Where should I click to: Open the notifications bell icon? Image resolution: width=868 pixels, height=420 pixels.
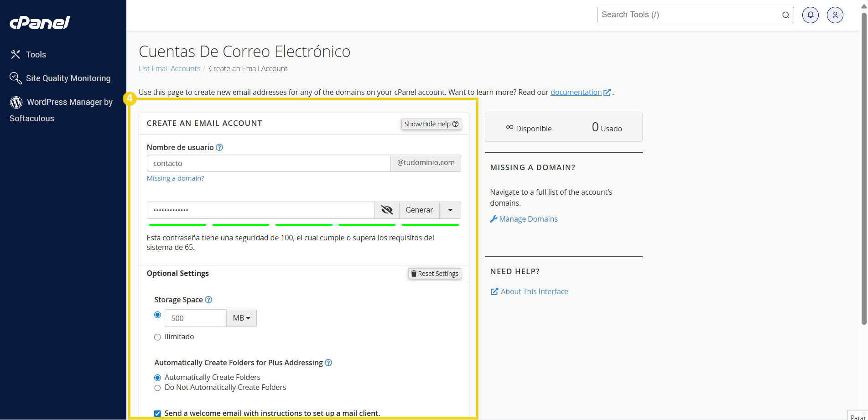pyautogui.click(x=810, y=15)
